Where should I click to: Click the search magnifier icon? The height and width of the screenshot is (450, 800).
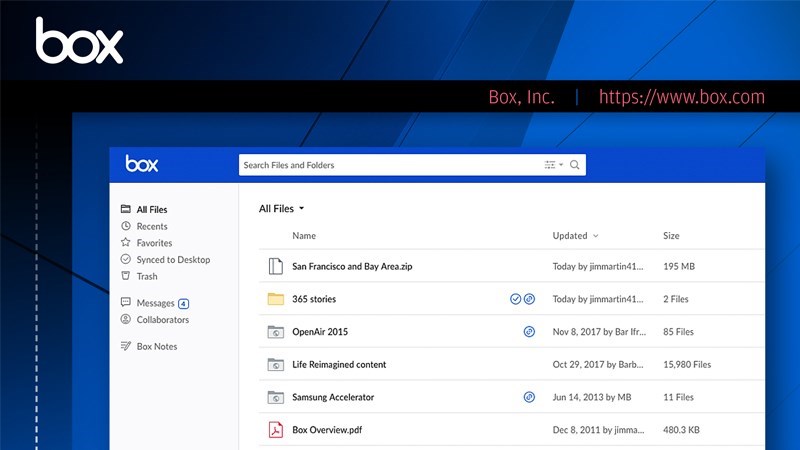click(x=574, y=165)
